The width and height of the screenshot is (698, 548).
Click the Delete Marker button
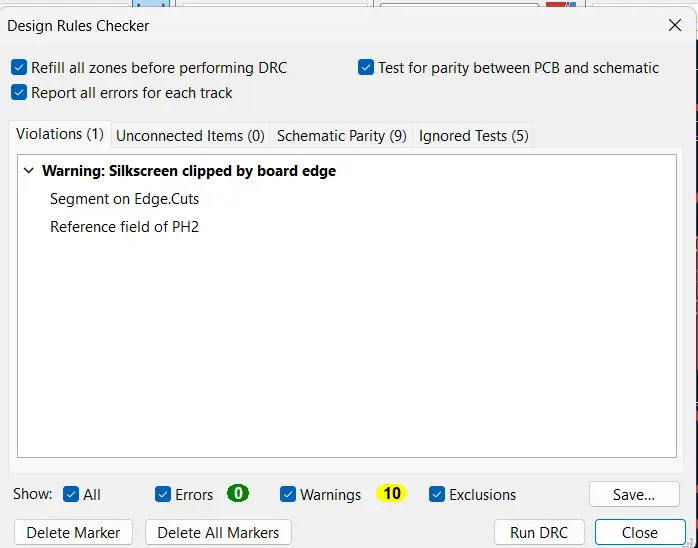point(73,532)
